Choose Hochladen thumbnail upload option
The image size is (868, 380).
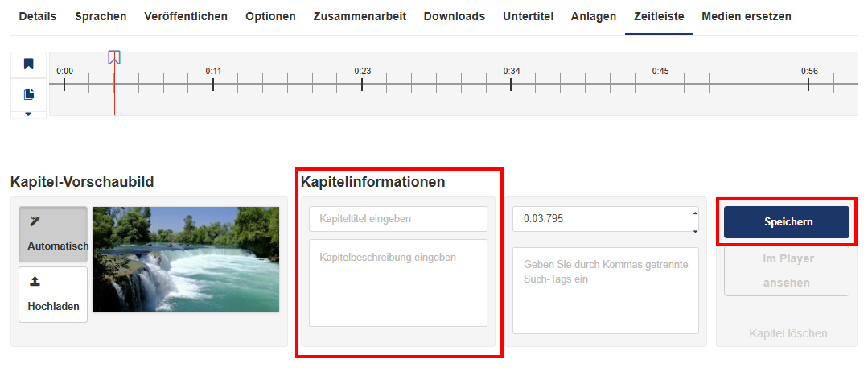(53, 295)
